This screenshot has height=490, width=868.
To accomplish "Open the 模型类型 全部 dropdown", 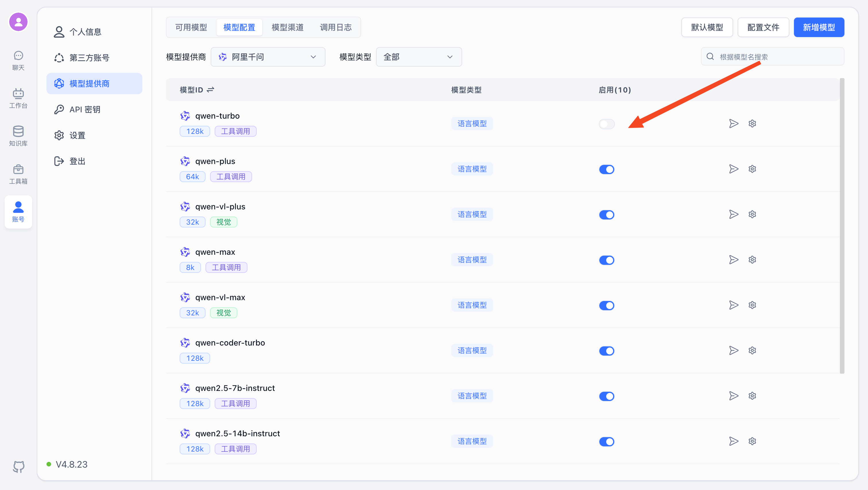I will click(x=418, y=57).
